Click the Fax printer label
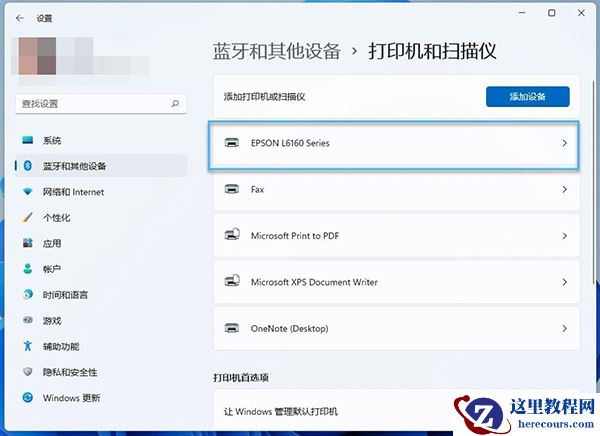Image resolution: width=600 pixels, height=436 pixels. click(x=258, y=189)
